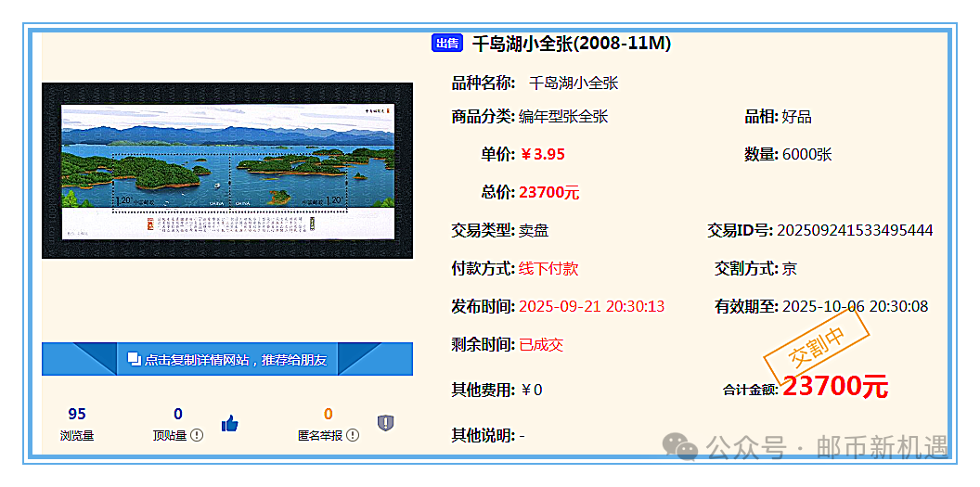Open the 千岛湖小全张 variety name link
Viewport: 980px width, 487px height.
[573, 83]
